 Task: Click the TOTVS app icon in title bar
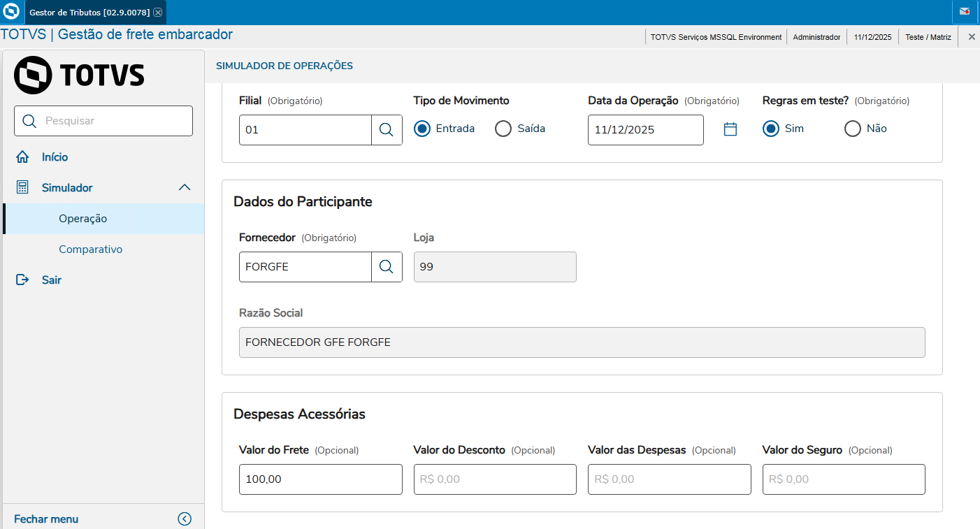click(x=11, y=12)
